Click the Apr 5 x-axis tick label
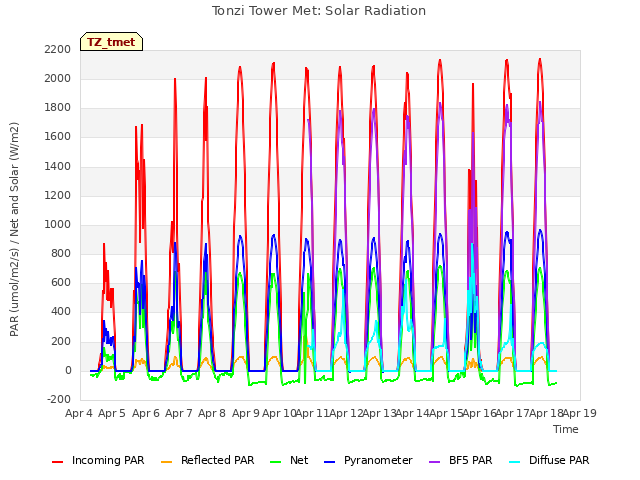 (x=112, y=413)
